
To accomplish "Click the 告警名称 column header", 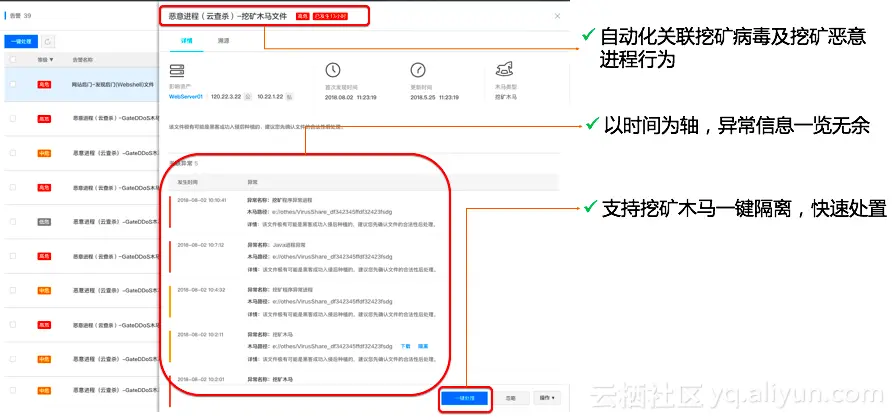I will click(x=83, y=59).
